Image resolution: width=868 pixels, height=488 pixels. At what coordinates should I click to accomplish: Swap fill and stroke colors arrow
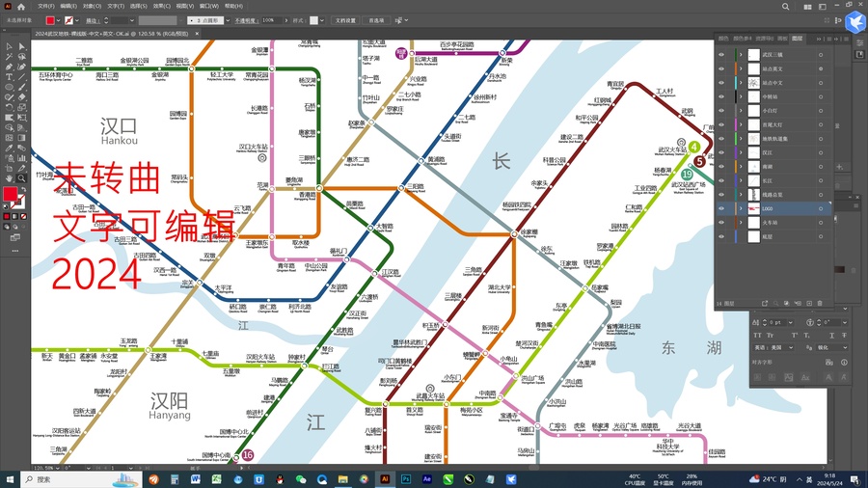23,189
